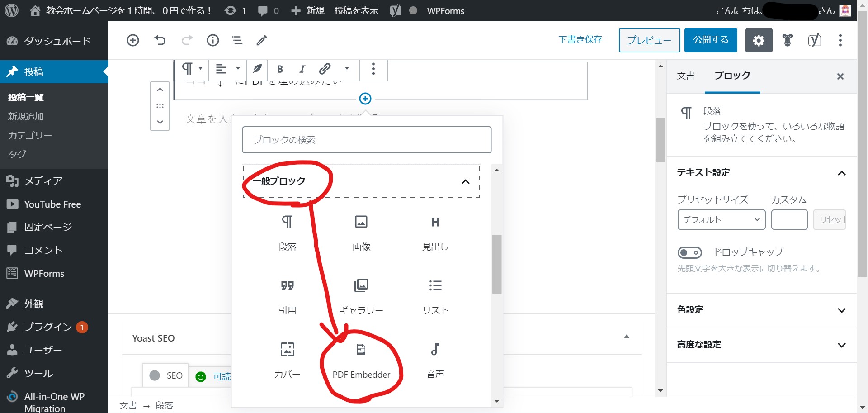868x413 pixels.
Task: Click the カスタム font size input
Action: click(x=789, y=219)
